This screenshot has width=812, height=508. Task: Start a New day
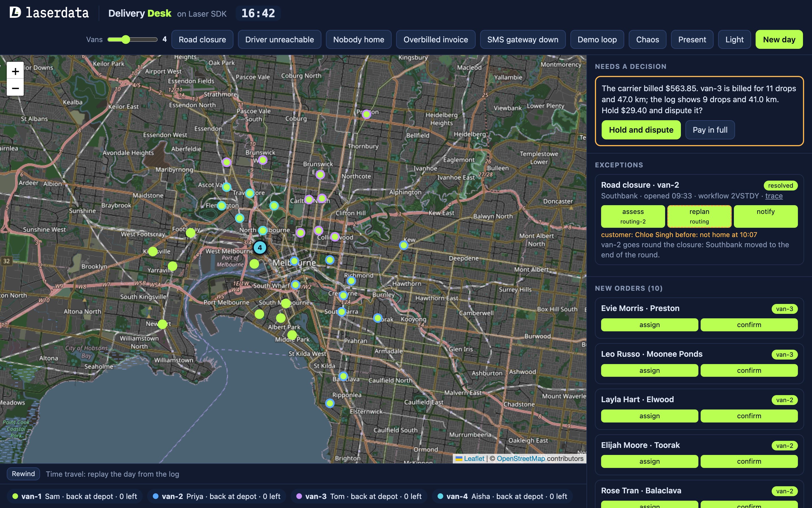coord(779,39)
